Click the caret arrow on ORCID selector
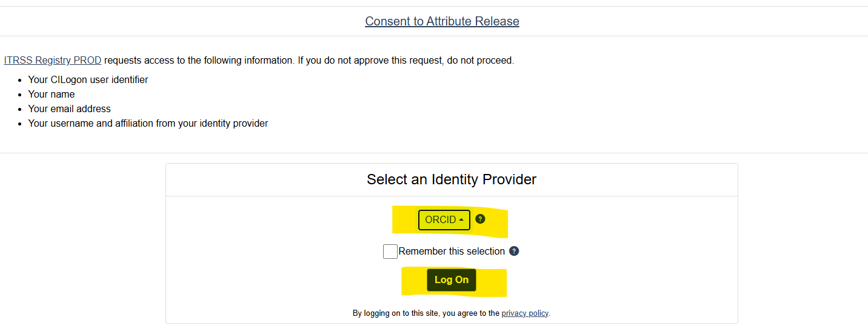 461,220
